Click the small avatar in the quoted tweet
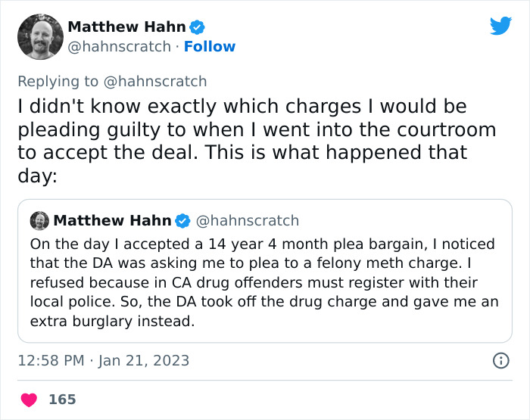 (x=39, y=221)
